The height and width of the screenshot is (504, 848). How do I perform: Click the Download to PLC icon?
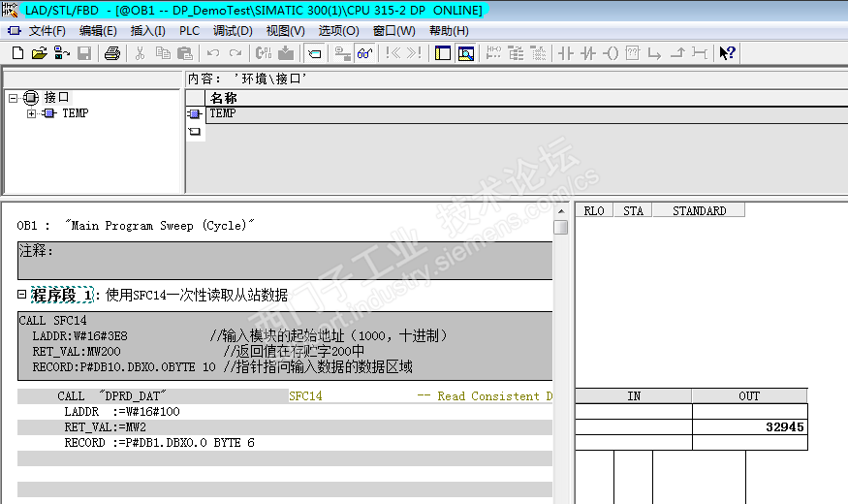click(x=286, y=53)
